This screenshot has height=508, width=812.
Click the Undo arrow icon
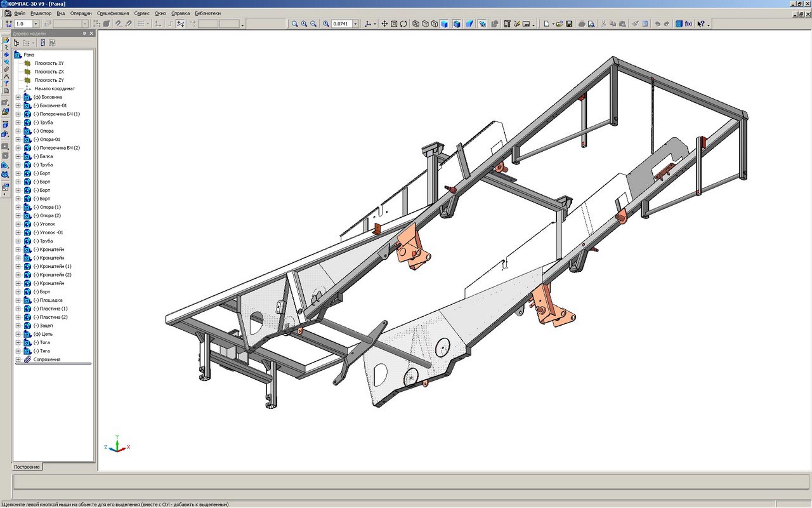(657, 23)
